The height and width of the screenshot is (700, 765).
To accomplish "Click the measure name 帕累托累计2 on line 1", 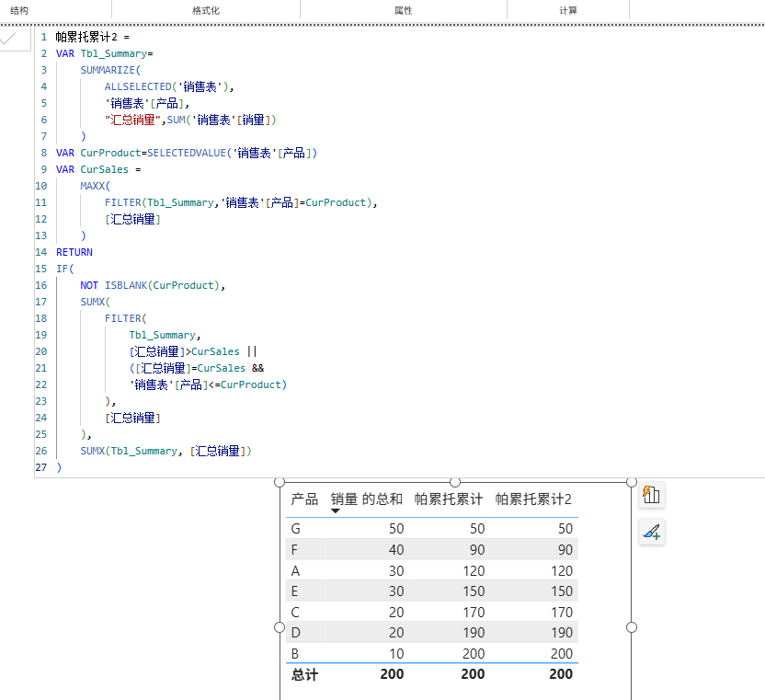I will pyautogui.click(x=86, y=37).
